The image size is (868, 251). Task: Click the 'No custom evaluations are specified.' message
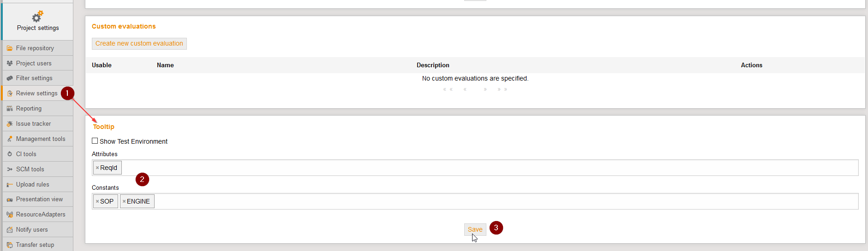pyautogui.click(x=475, y=79)
